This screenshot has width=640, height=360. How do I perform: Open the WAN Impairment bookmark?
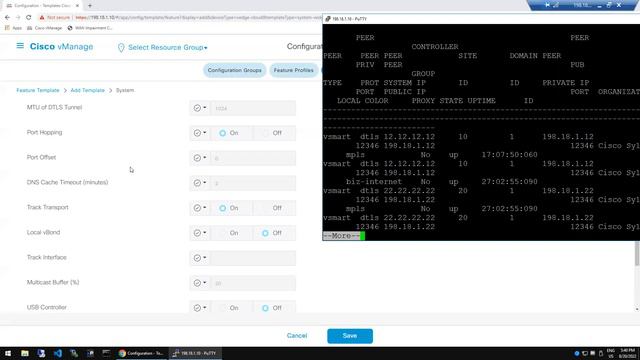tap(90, 28)
